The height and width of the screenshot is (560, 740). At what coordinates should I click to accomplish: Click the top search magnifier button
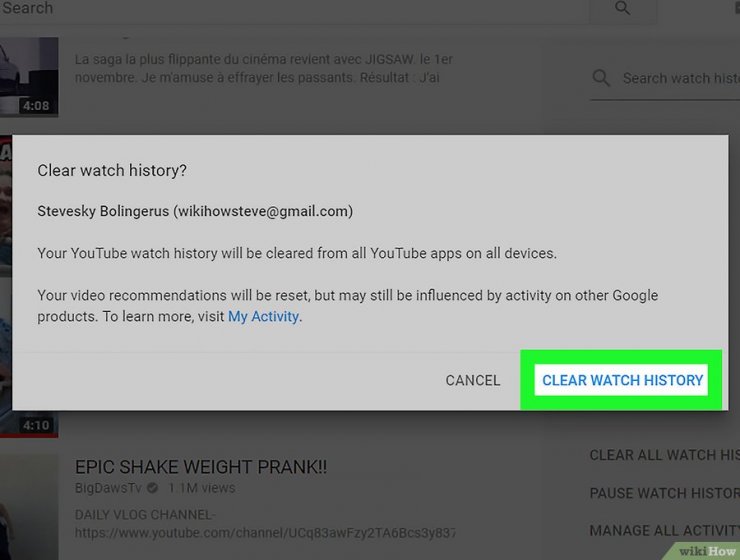[x=622, y=8]
